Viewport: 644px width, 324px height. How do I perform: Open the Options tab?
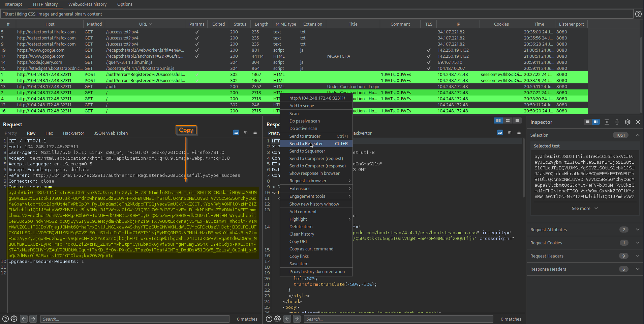(x=125, y=4)
